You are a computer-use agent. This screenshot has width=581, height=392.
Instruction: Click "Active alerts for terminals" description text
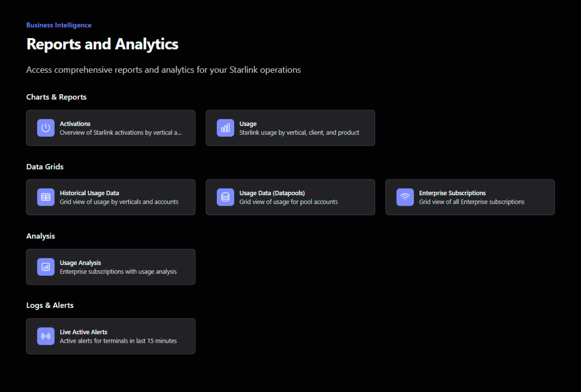(x=118, y=341)
